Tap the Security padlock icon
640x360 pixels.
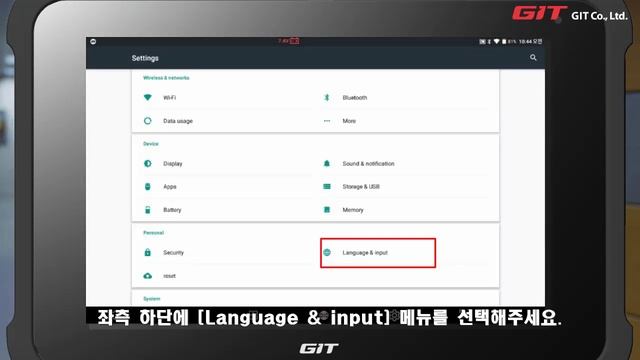click(x=148, y=252)
